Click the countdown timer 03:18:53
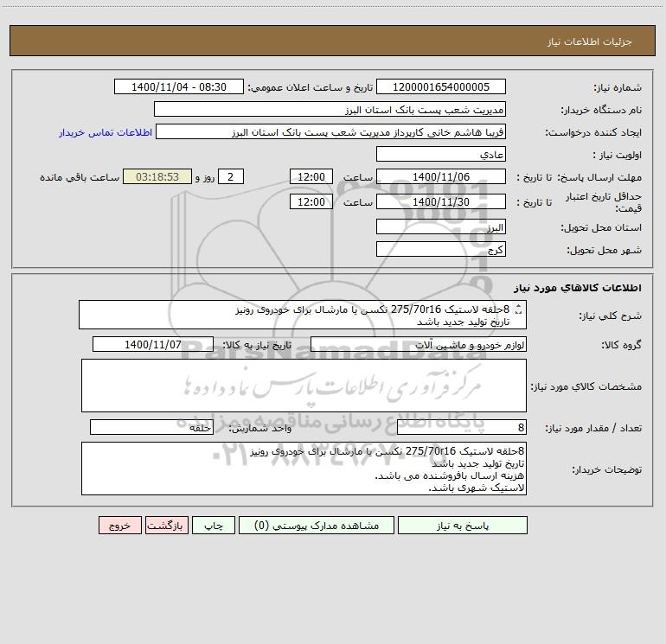 [157, 176]
